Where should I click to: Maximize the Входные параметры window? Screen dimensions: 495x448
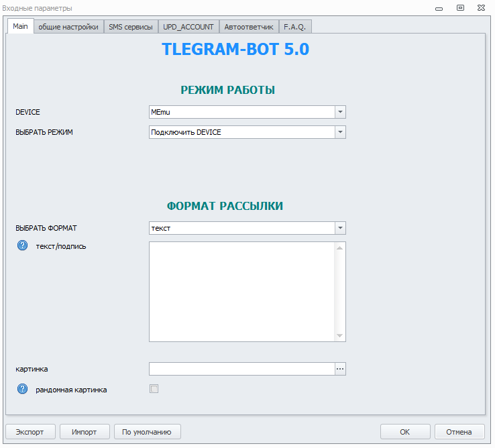pyautogui.click(x=461, y=8)
